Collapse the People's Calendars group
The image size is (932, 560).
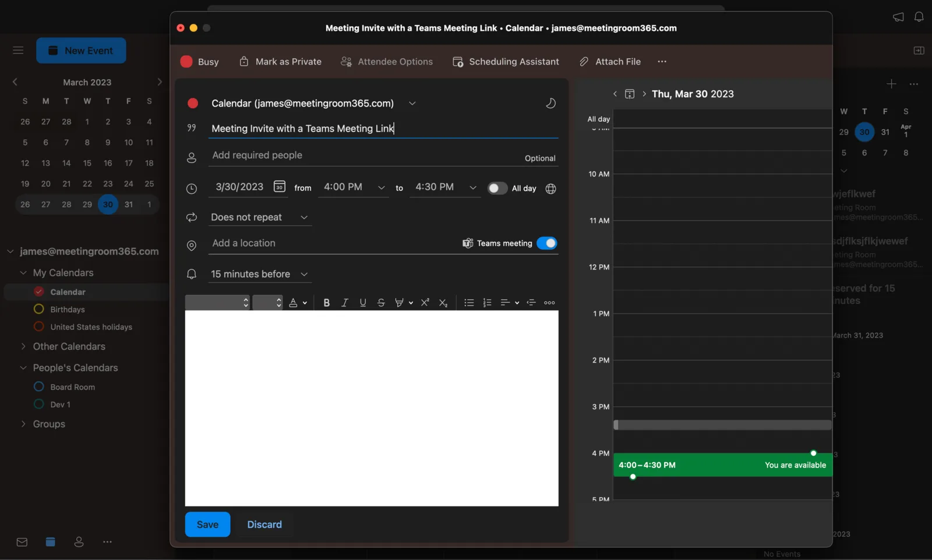[23, 368]
